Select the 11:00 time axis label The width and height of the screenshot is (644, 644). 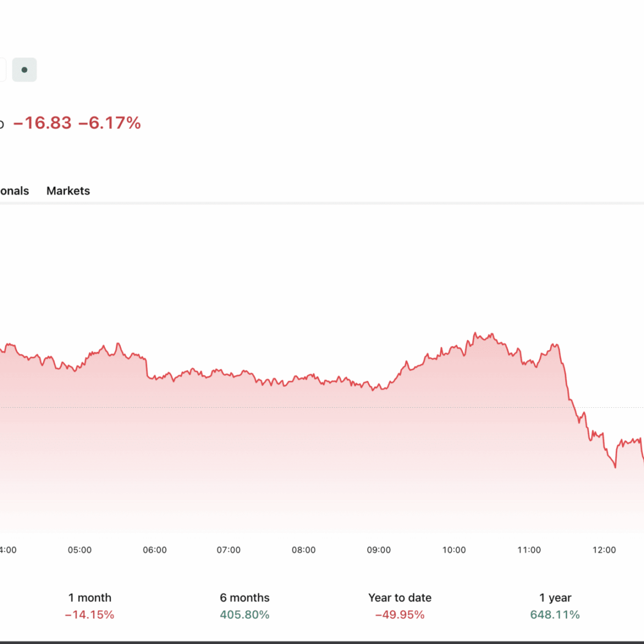tap(529, 550)
